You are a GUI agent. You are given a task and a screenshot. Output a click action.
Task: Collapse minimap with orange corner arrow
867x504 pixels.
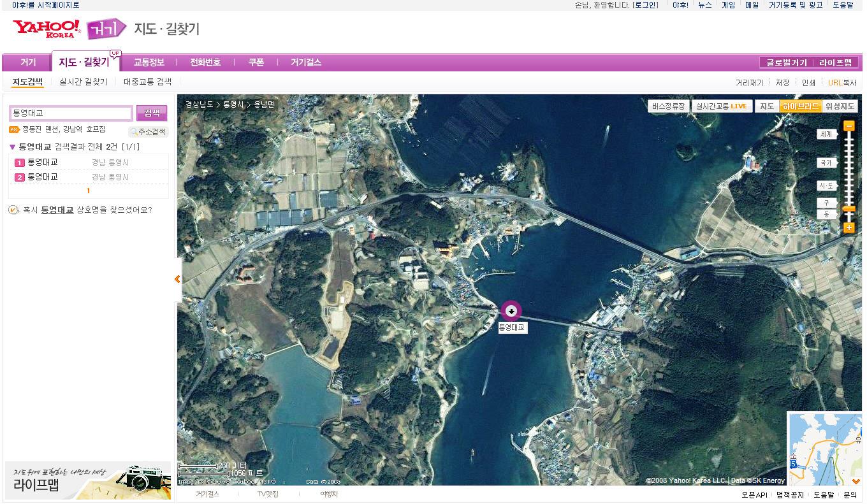click(857, 481)
